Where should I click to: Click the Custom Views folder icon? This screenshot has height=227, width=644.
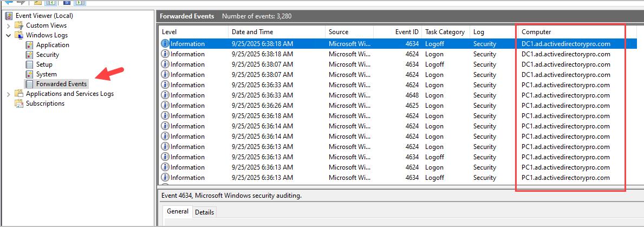(19, 25)
